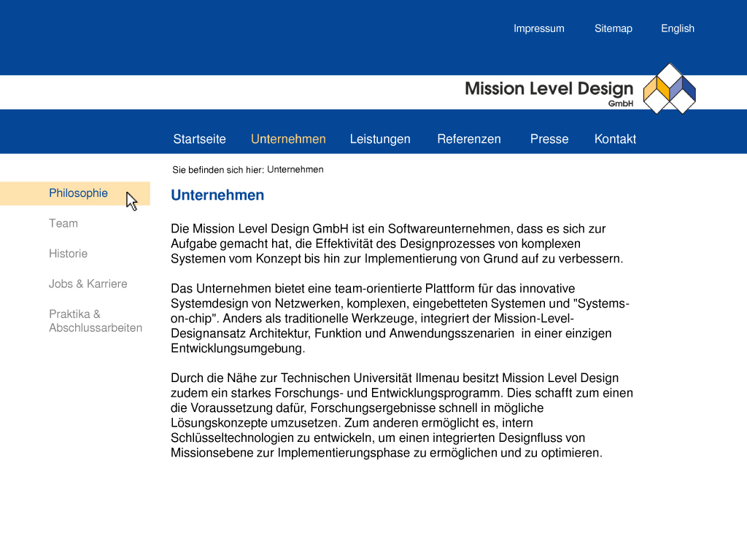The width and height of the screenshot is (747, 560).
Task: Navigate to Referenzen
Action: pyautogui.click(x=469, y=139)
